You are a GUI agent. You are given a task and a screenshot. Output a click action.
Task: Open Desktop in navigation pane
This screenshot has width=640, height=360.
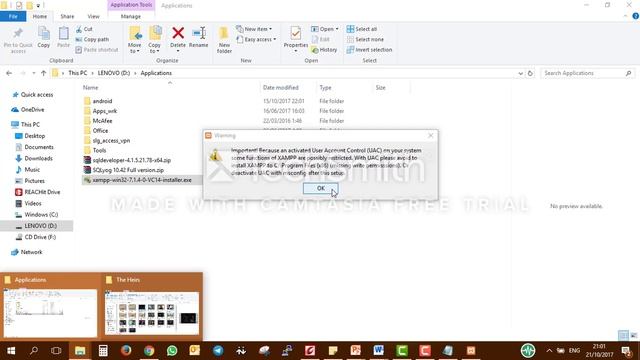[30, 136]
